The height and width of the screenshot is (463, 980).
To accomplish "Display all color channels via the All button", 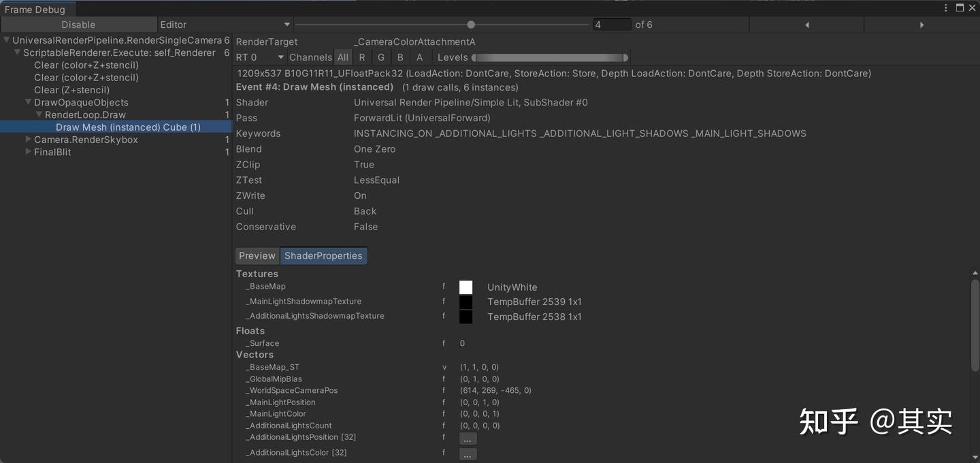I will pos(343,57).
